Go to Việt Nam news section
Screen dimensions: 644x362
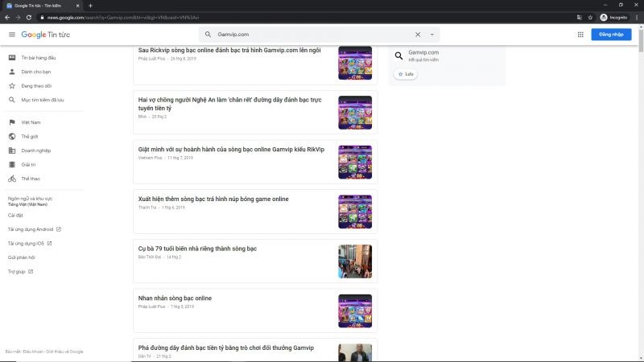[31, 122]
